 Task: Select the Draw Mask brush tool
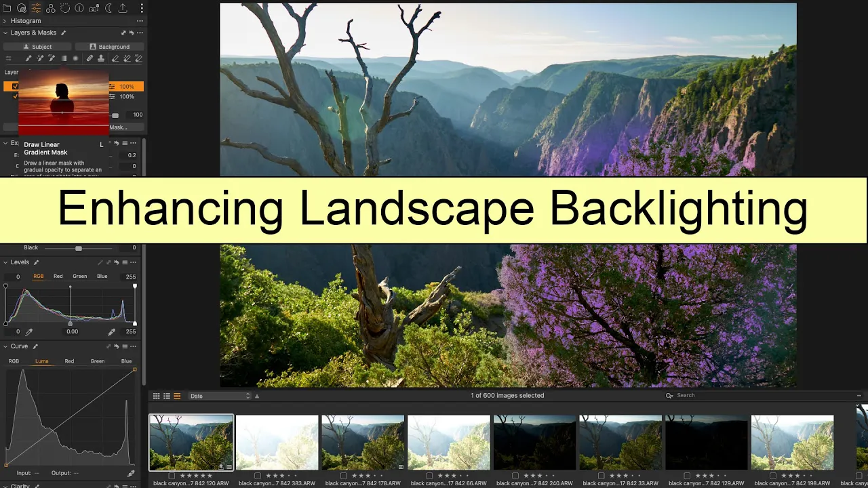[28, 58]
